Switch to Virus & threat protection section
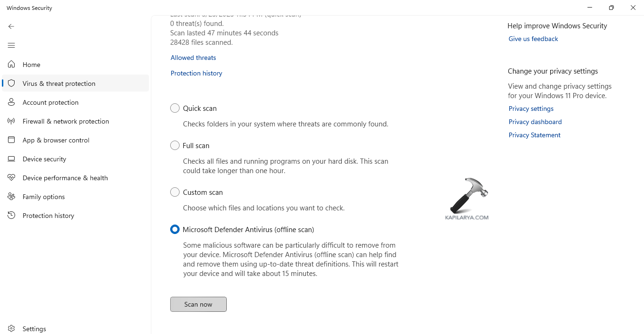Viewport: 644px width, 334px height. pos(59,83)
